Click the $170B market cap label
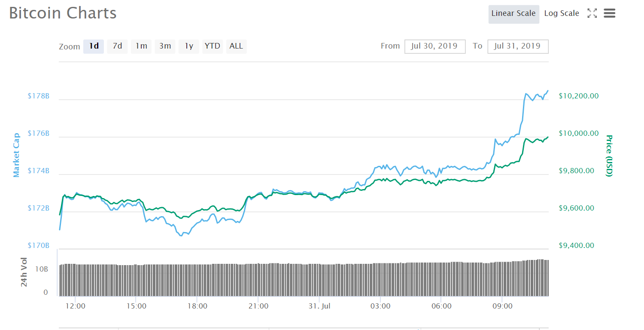644x330 pixels. [x=39, y=246]
